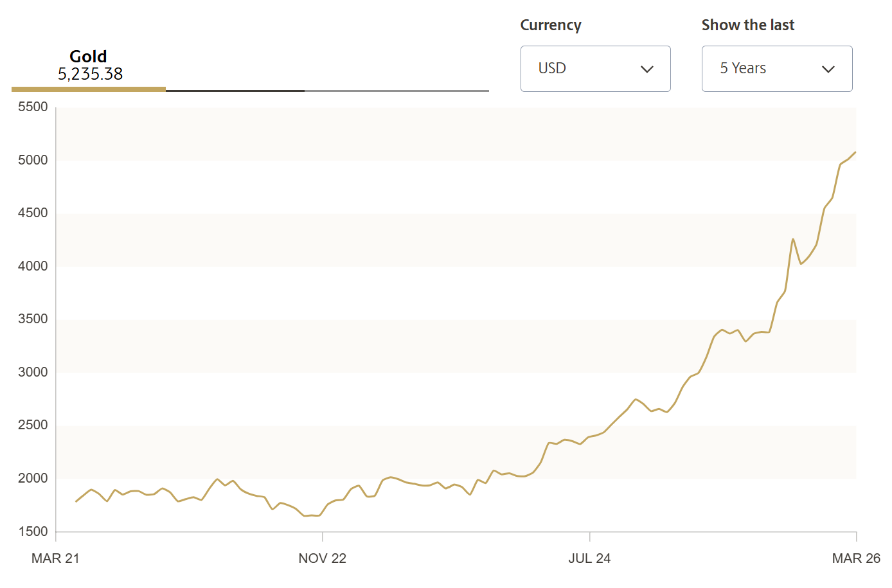The height and width of the screenshot is (588, 892).
Task: Click the NOV 22 axis label
Action: pyautogui.click(x=321, y=558)
